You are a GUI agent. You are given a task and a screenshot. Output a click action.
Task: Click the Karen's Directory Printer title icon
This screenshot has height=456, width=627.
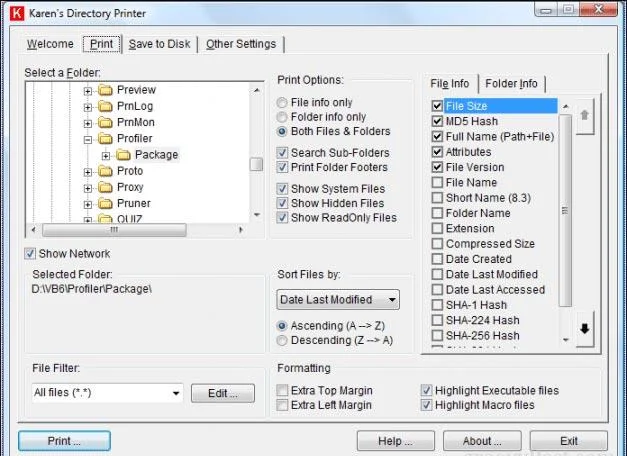(17, 13)
